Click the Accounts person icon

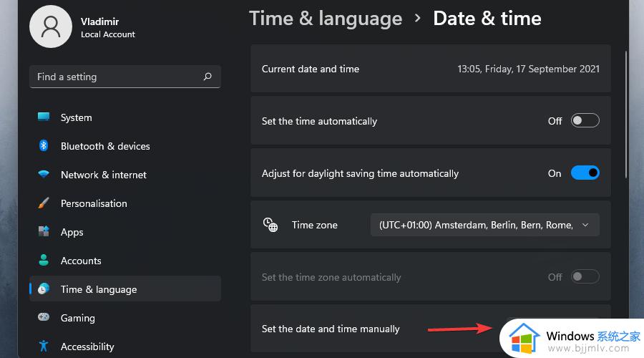(44, 260)
